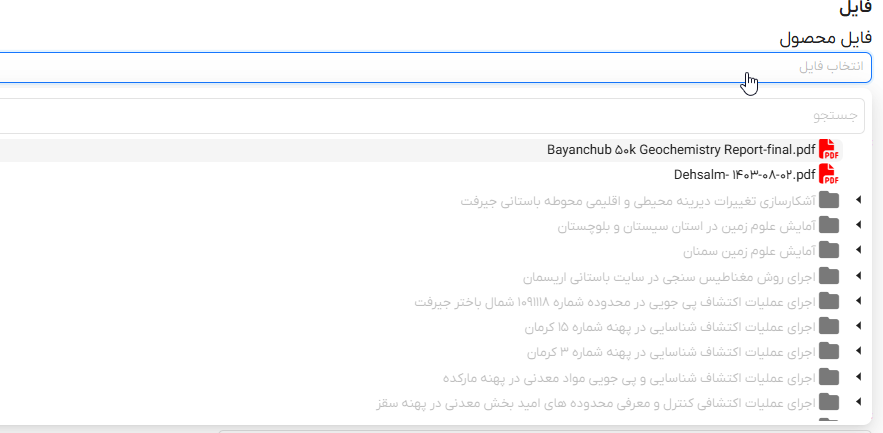Click the PDF icon beside Dehsalm file
Screen dimensions: 883x433
pos(829,175)
